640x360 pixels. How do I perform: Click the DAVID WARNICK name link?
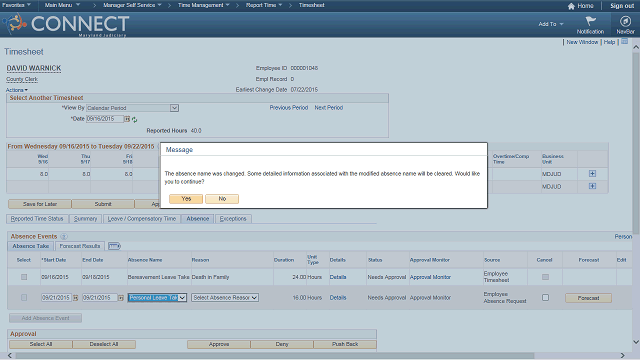34,68
